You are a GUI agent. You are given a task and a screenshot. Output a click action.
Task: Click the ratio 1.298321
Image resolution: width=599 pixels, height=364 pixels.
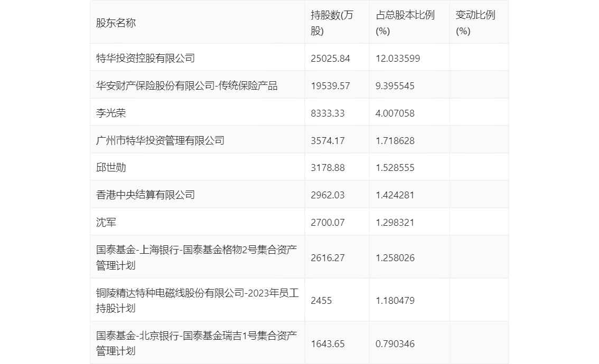[395, 223]
